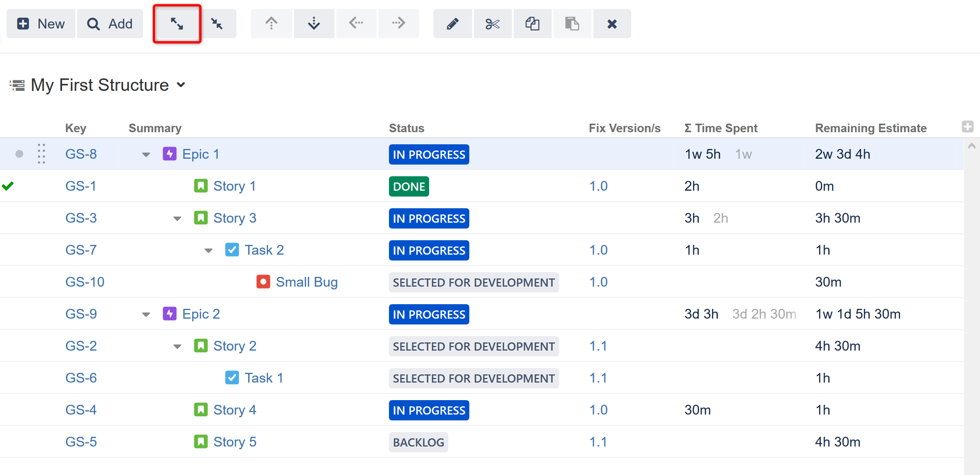Click the X delete icon

click(x=612, y=24)
